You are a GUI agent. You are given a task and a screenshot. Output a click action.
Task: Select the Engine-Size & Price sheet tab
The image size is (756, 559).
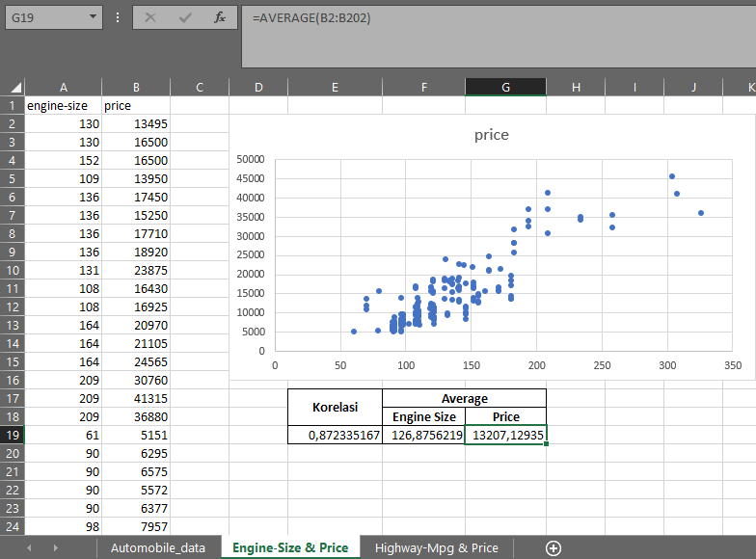pyautogui.click(x=290, y=547)
